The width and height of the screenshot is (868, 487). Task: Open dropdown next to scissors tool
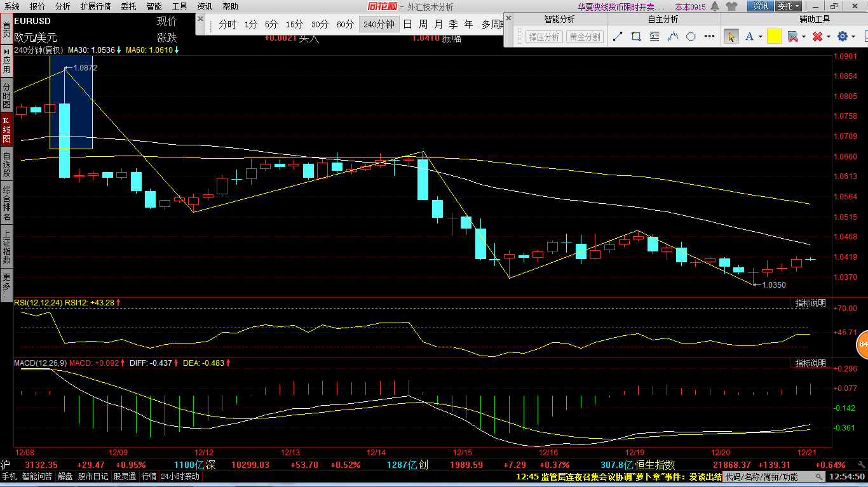tap(803, 37)
